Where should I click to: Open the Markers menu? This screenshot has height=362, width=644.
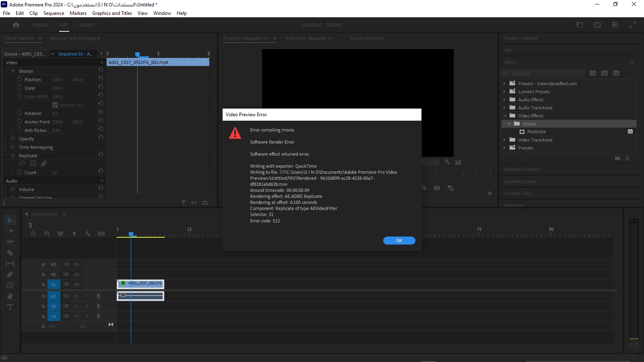78,13
